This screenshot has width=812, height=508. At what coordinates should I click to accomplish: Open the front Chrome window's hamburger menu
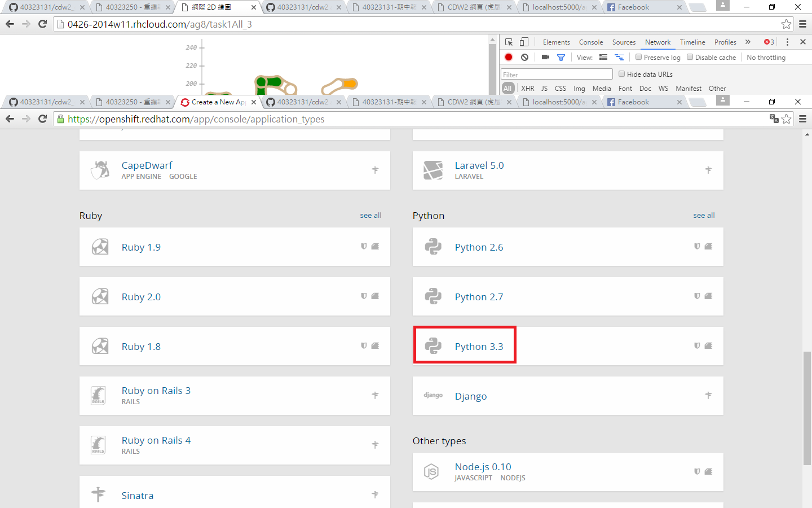click(x=803, y=119)
